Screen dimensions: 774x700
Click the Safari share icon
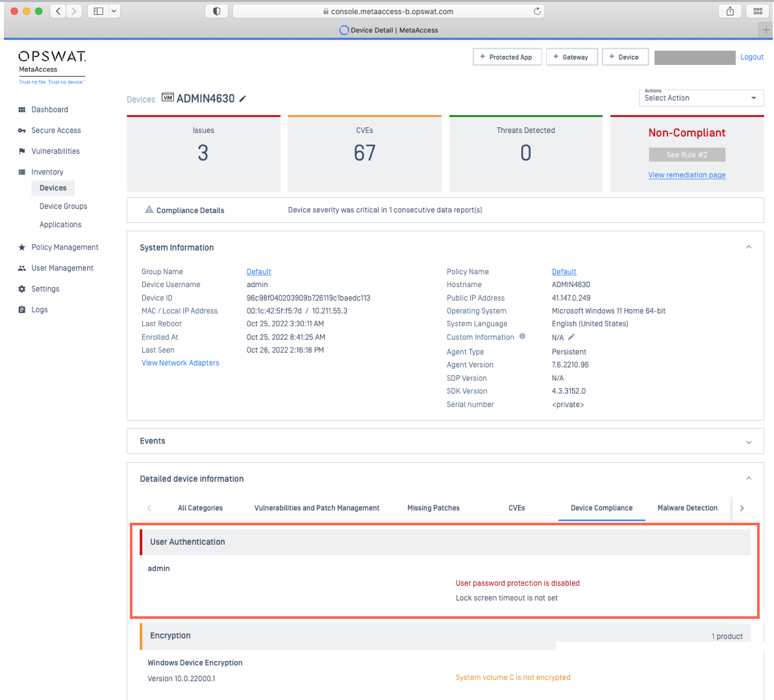(730, 11)
